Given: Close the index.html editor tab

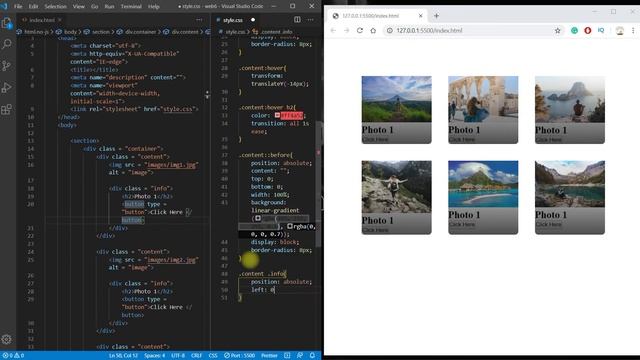Looking at the screenshot, I should pos(60,20).
